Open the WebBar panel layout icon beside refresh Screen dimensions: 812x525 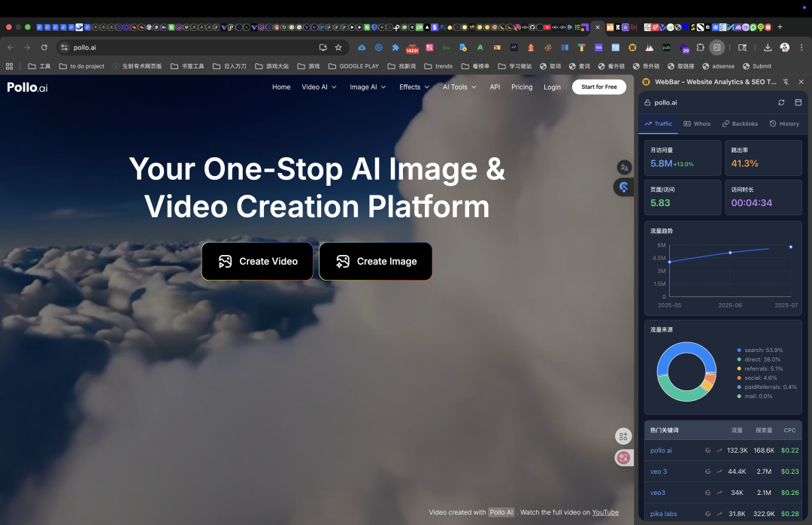coord(798,102)
